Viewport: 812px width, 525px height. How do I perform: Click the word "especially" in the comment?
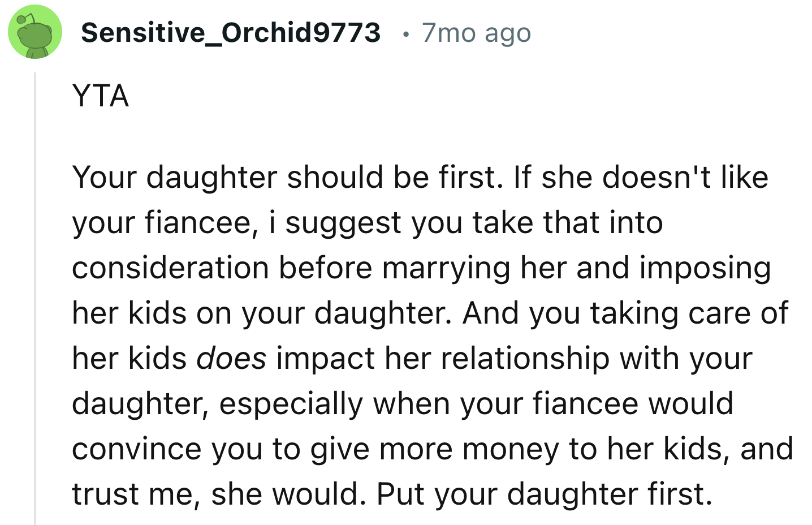[x=291, y=404]
